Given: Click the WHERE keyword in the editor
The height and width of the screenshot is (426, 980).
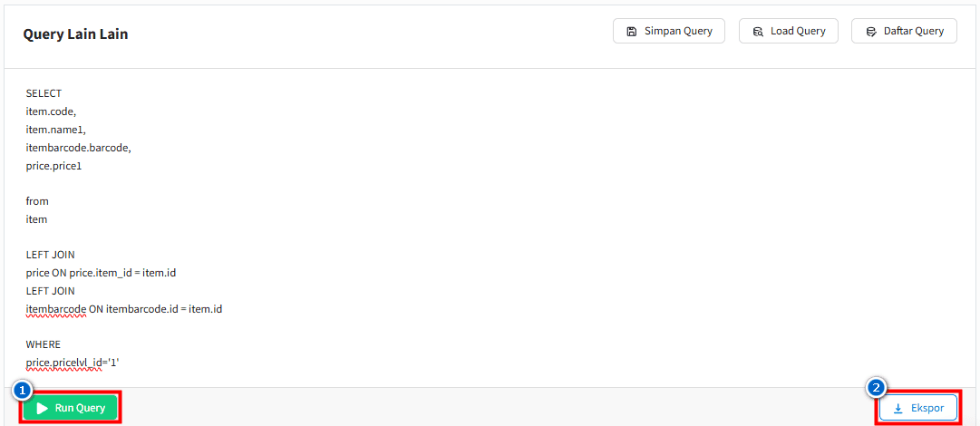Looking at the screenshot, I should [x=44, y=344].
